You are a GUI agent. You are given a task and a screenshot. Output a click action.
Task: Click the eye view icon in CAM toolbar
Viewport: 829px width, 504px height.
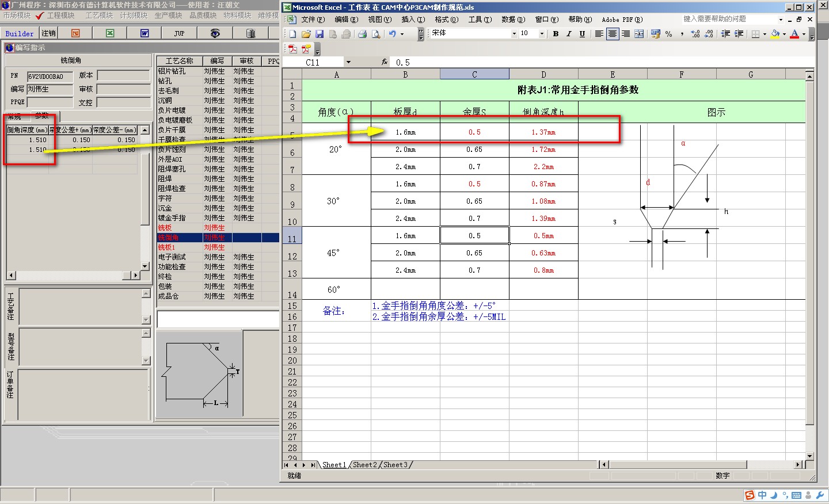(215, 33)
